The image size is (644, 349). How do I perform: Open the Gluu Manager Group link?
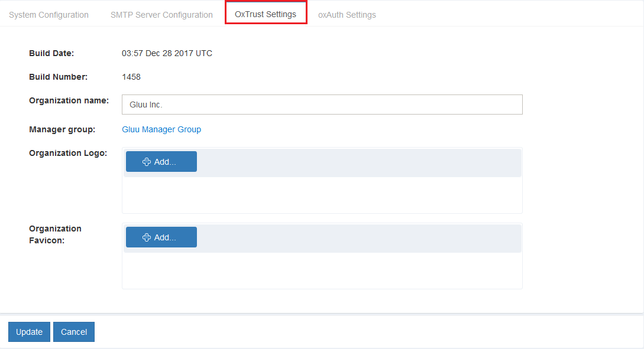point(161,129)
